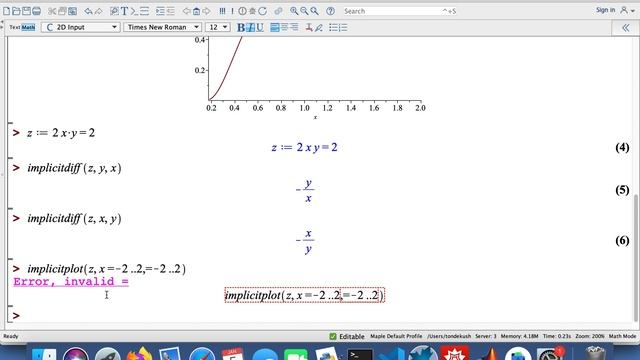This screenshot has height=360, width=640.
Task: Click in the Search field
Action: 399,11
